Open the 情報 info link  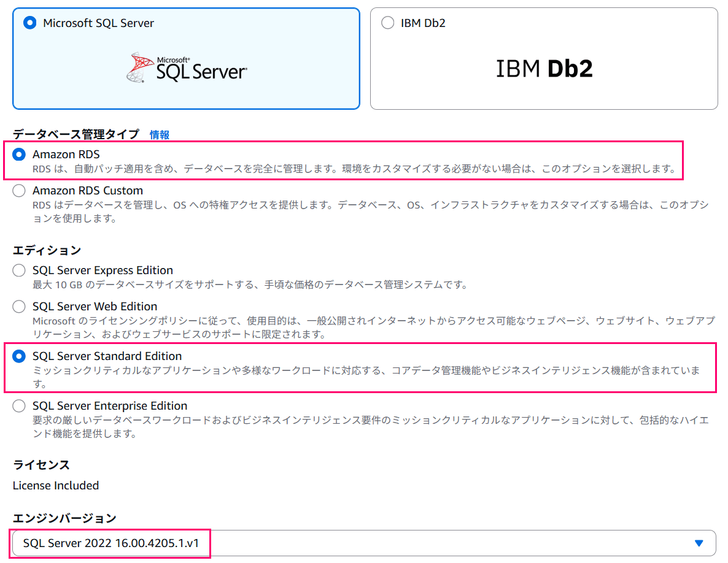[159, 135]
